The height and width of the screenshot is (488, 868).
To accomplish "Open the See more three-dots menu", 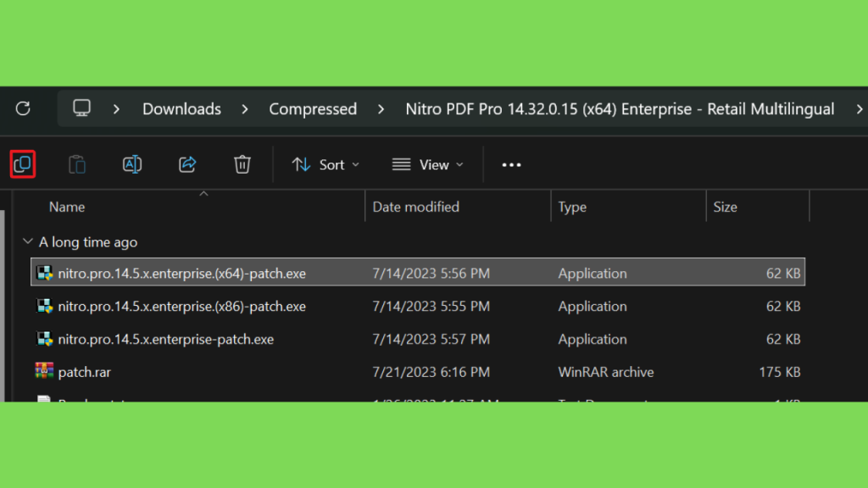I will [x=511, y=165].
